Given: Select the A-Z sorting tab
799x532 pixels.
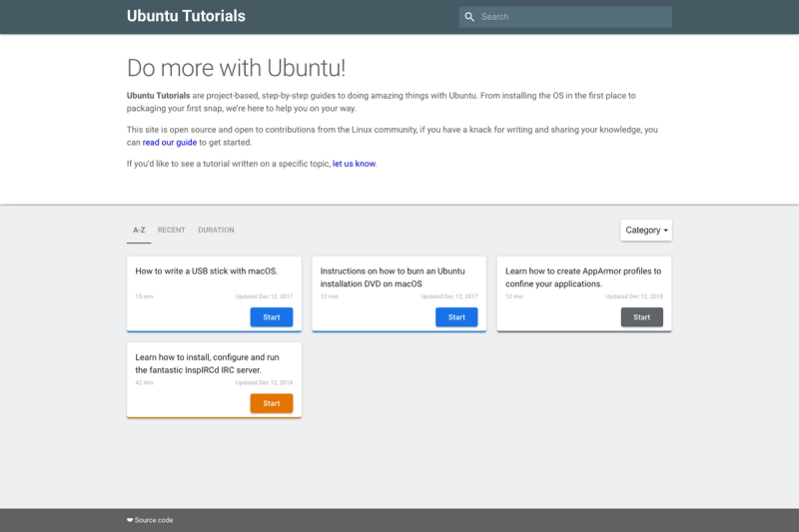Looking at the screenshot, I should 139,231.
